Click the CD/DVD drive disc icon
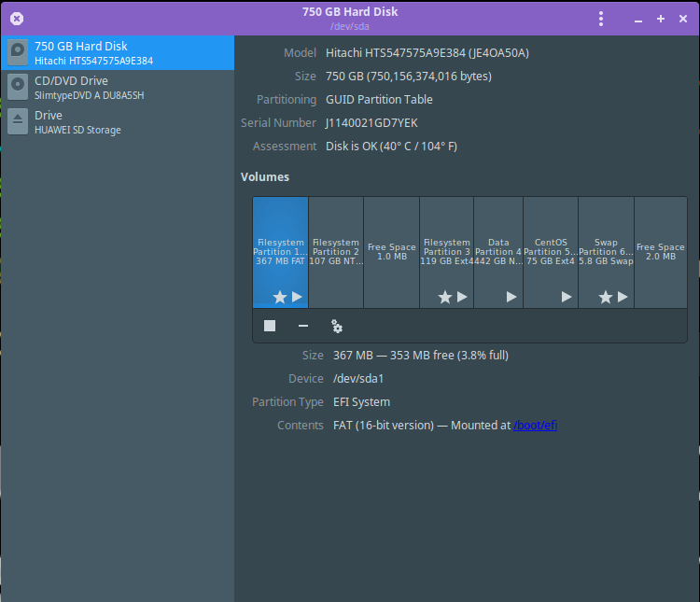The width and height of the screenshot is (700, 602). 18,88
